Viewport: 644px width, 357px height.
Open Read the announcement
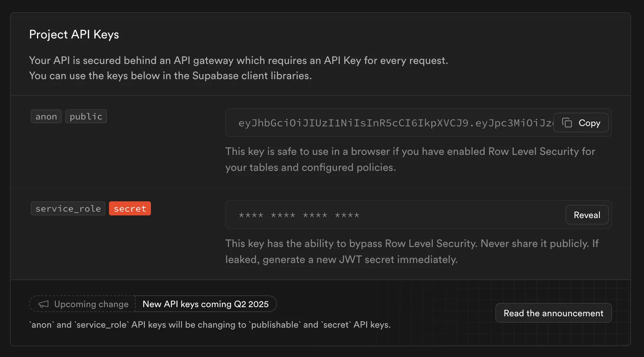(553, 313)
